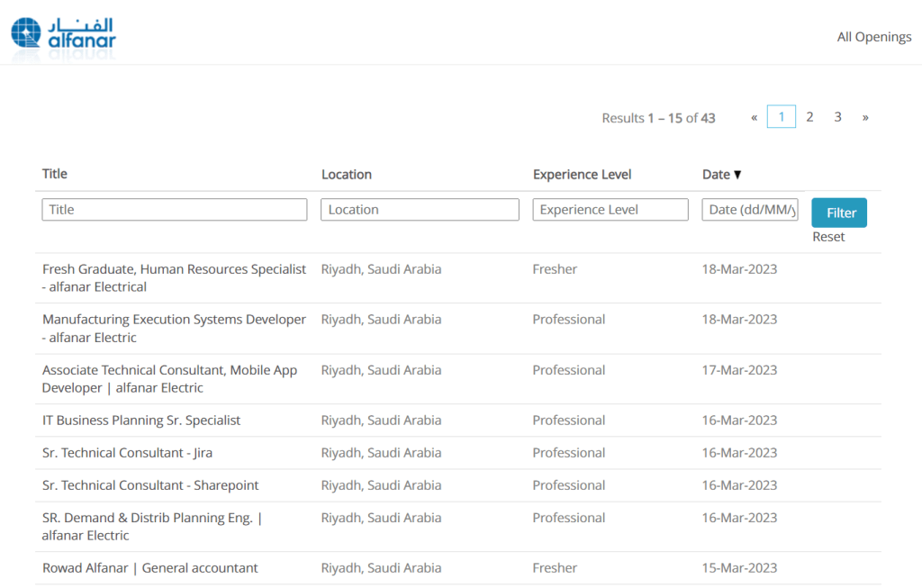The width and height of the screenshot is (922, 588).
Task: Focus the Title filter text box
Action: tap(175, 210)
